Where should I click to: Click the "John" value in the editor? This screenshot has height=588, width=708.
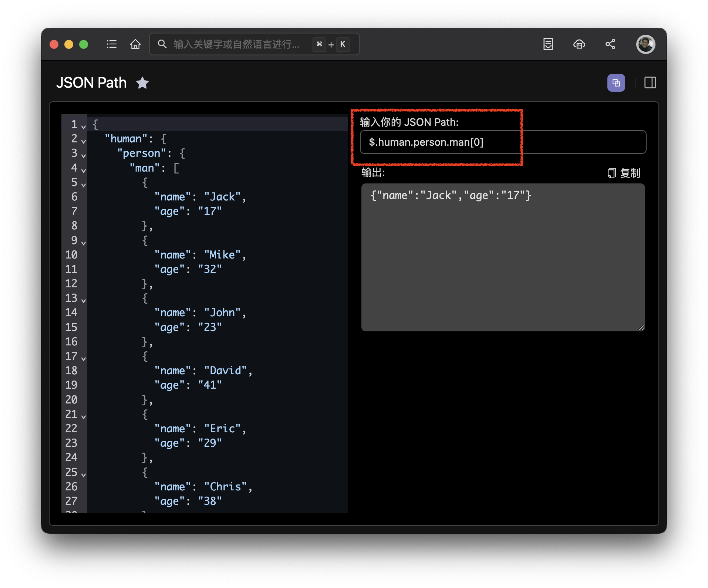tap(222, 313)
